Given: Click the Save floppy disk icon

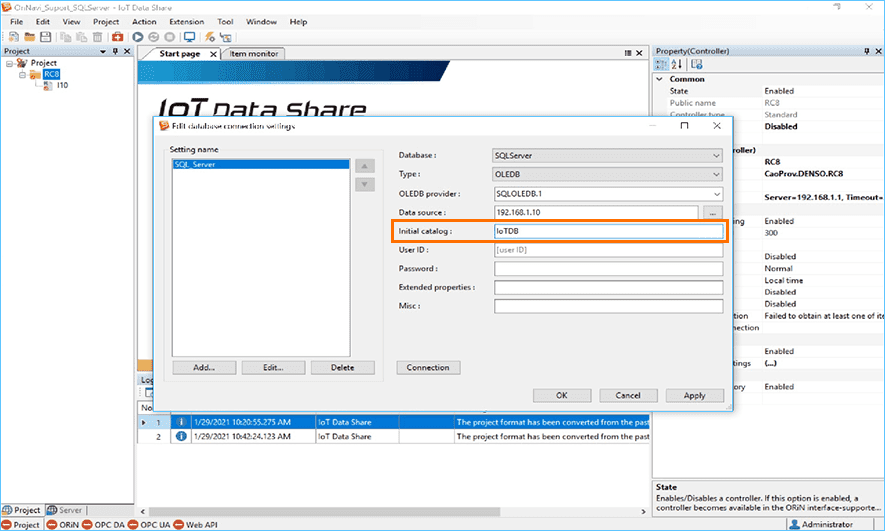Looking at the screenshot, I should click(x=45, y=37).
